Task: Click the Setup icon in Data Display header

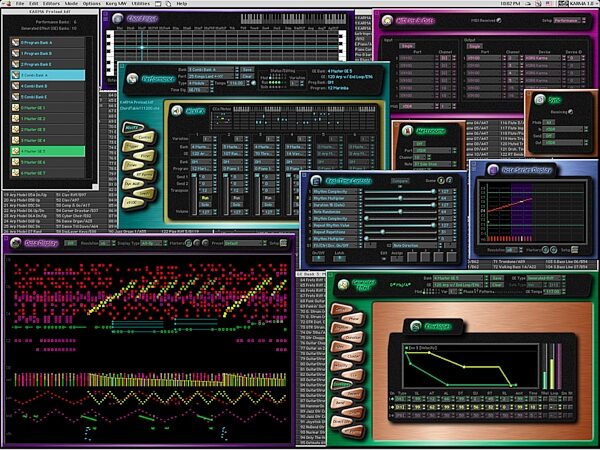Action: click(284, 243)
